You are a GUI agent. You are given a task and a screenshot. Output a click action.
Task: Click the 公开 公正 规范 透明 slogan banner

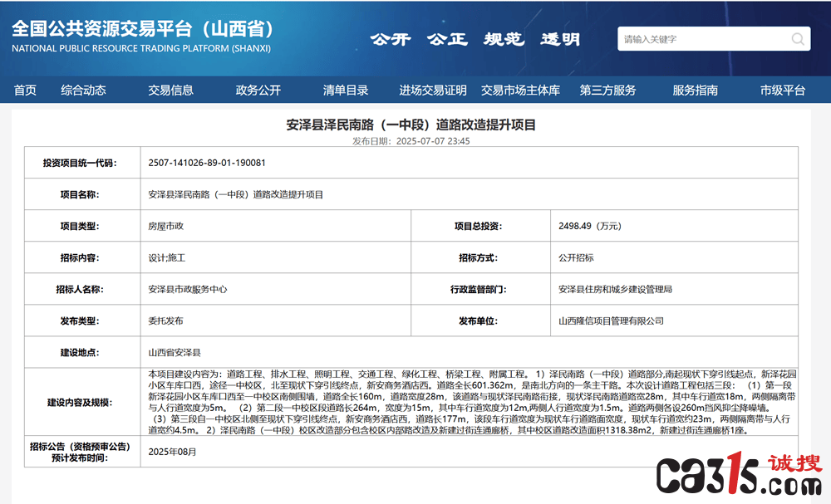(475, 39)
